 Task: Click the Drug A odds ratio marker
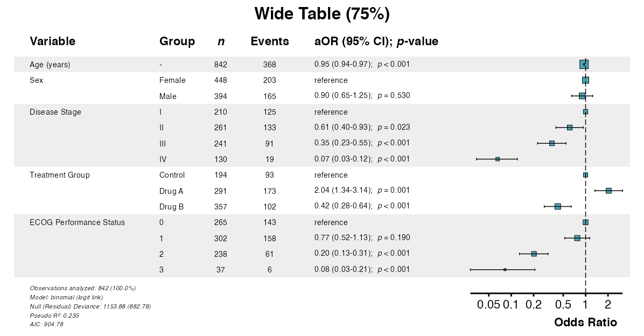608,191
